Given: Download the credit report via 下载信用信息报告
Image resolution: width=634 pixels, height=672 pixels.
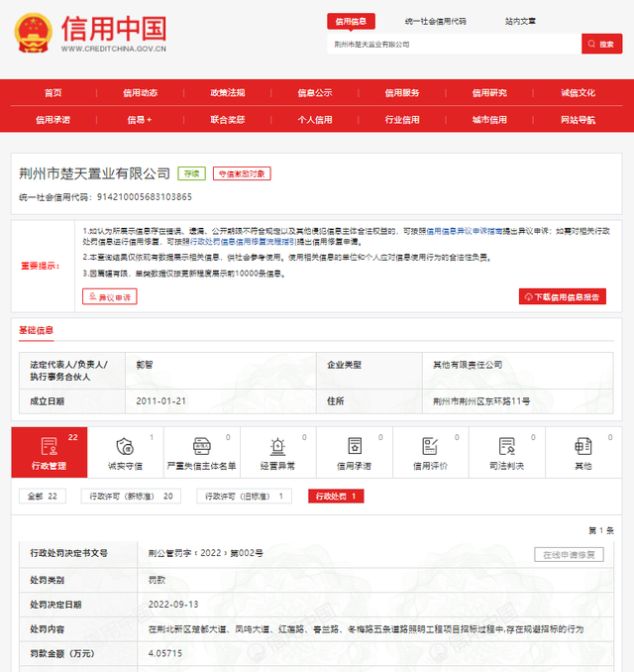Looking at the screenshot, I should pyautogui.click(x=563, y=296).
